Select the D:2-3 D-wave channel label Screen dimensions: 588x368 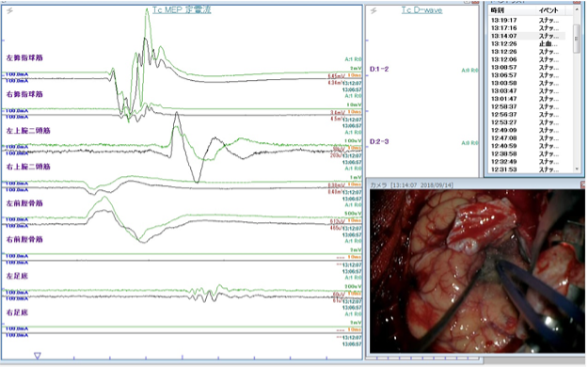point(379,141)
